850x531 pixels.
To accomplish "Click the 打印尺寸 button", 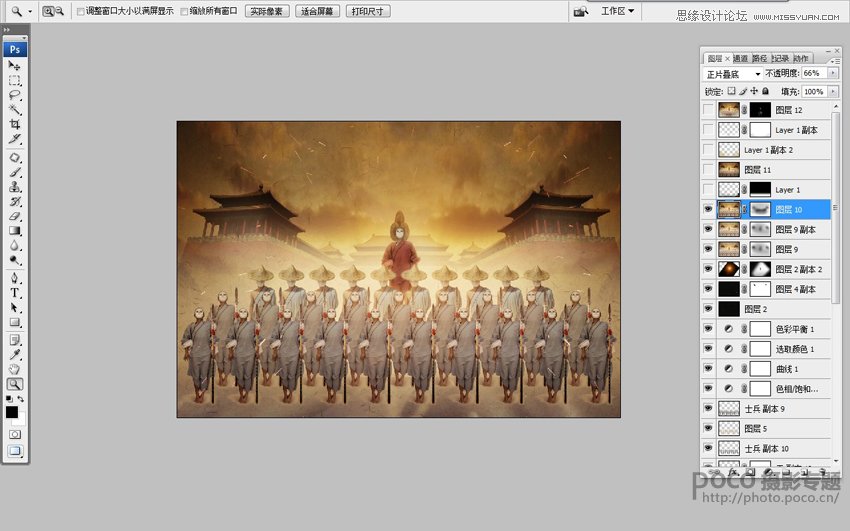I will tap(368, 11).
